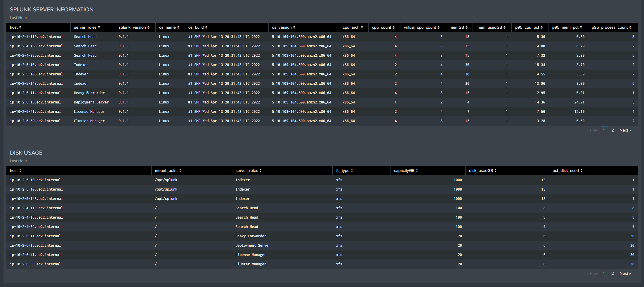Go to Next page of Server Information table

(625, 130)
